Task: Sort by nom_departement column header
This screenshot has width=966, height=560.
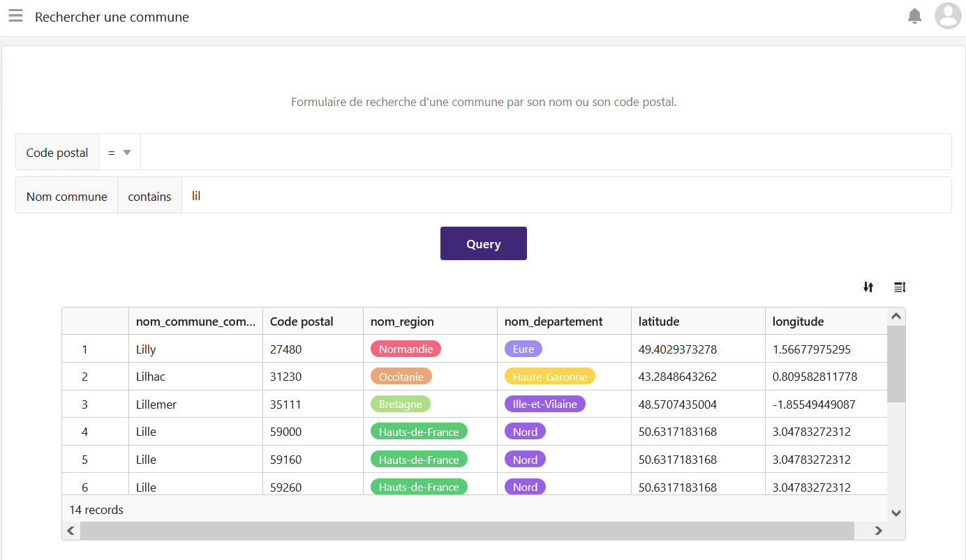Action: coord(565,321)
